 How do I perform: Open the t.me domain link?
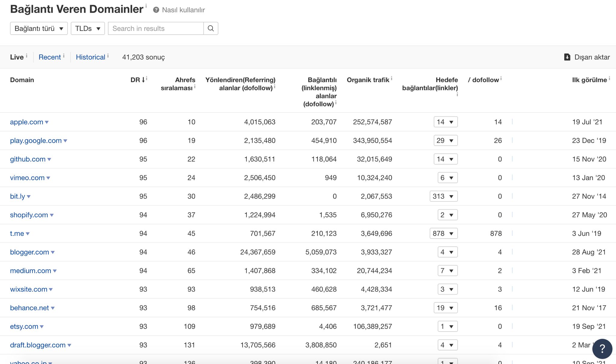[x=17, y=233]
